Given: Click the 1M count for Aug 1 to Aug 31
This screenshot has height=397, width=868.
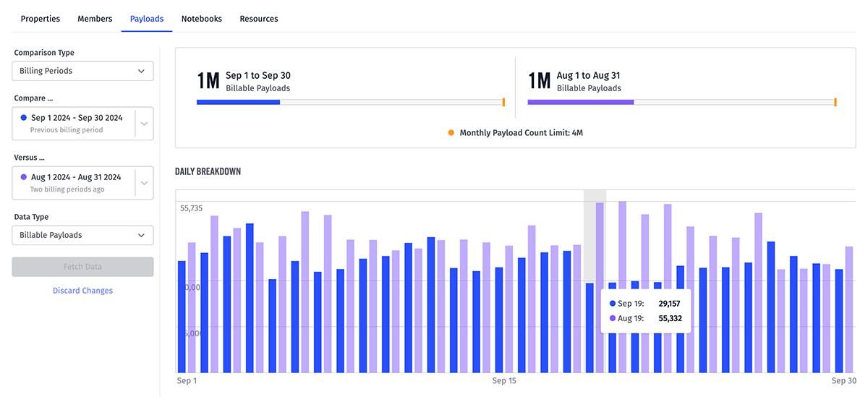Looking at the screenshot, I should click(540, 81).
